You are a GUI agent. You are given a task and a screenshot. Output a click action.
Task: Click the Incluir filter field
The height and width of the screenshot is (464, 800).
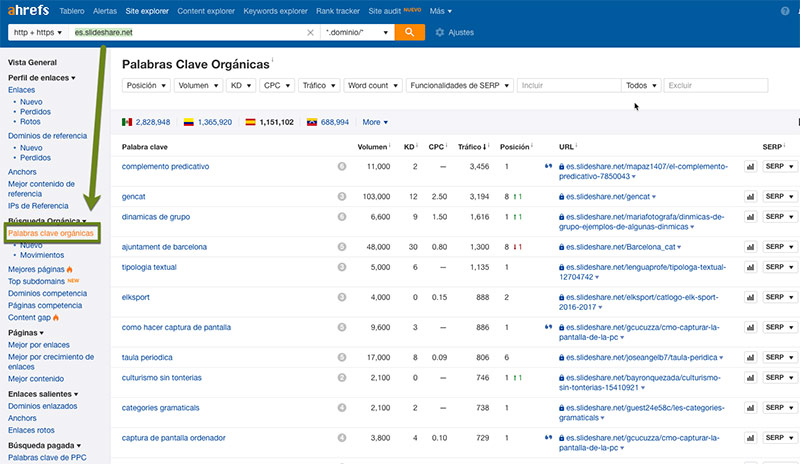(x=569, y=85)
